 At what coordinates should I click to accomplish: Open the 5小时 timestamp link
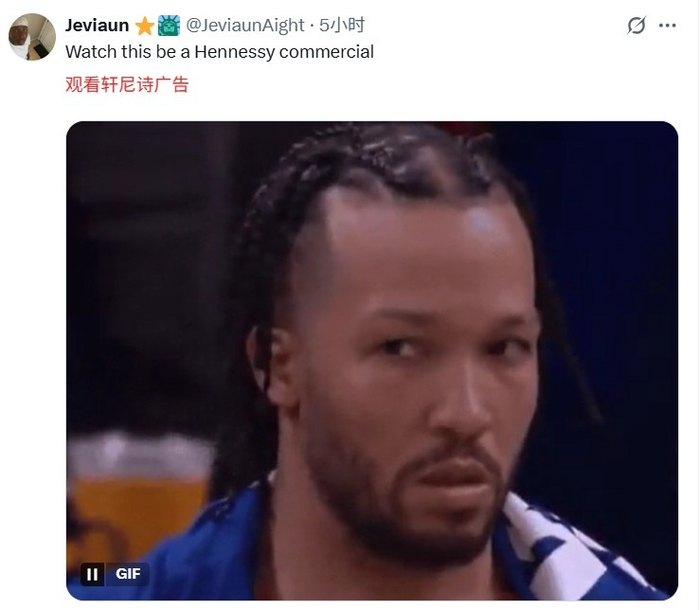point(342,25)
